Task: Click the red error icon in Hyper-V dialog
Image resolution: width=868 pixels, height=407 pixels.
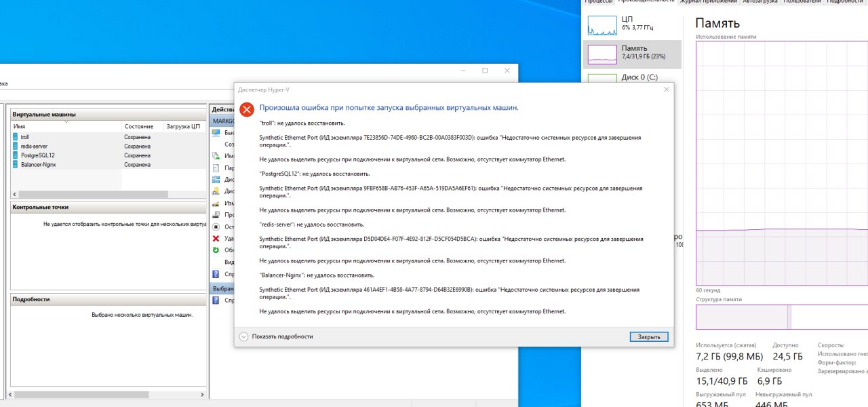Action: pyautogui.click(x=247, y=110)
